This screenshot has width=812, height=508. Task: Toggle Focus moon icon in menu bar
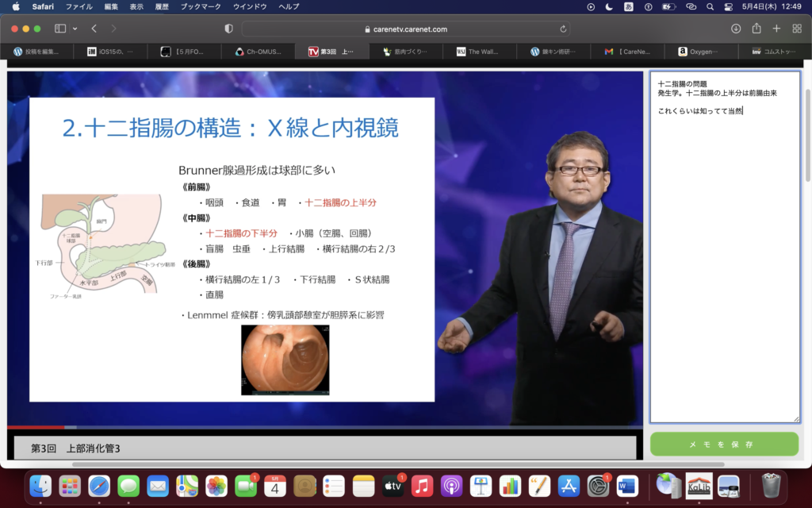[x=610, y=6]
